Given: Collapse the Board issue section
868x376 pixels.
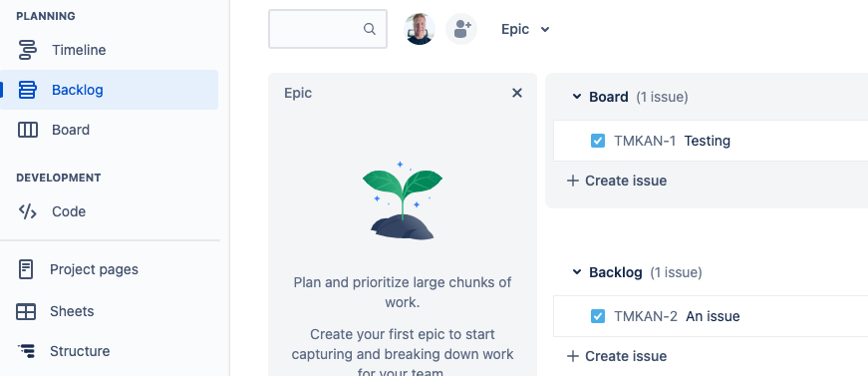Looking at the screenshot, I should click(x=577, y=97).
